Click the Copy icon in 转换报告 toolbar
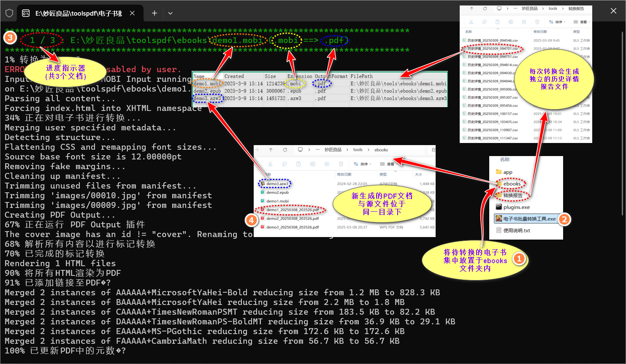 pyautogui.click(x=484, y=22)
